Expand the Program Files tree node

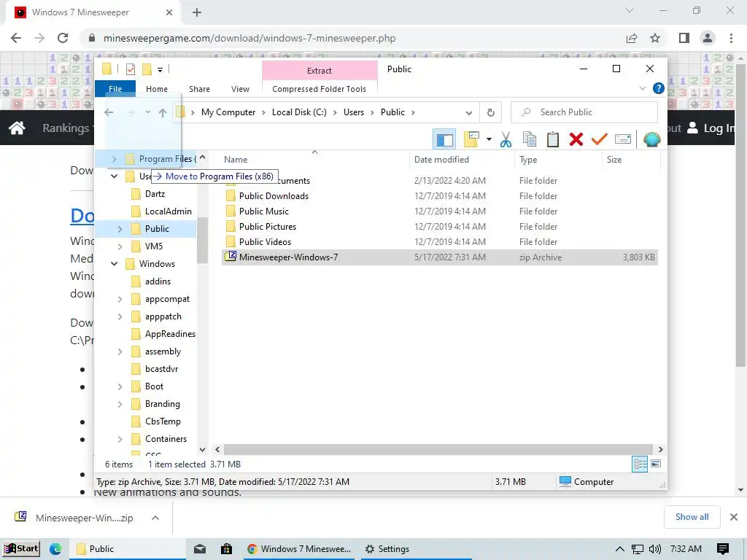pos(114,159)
